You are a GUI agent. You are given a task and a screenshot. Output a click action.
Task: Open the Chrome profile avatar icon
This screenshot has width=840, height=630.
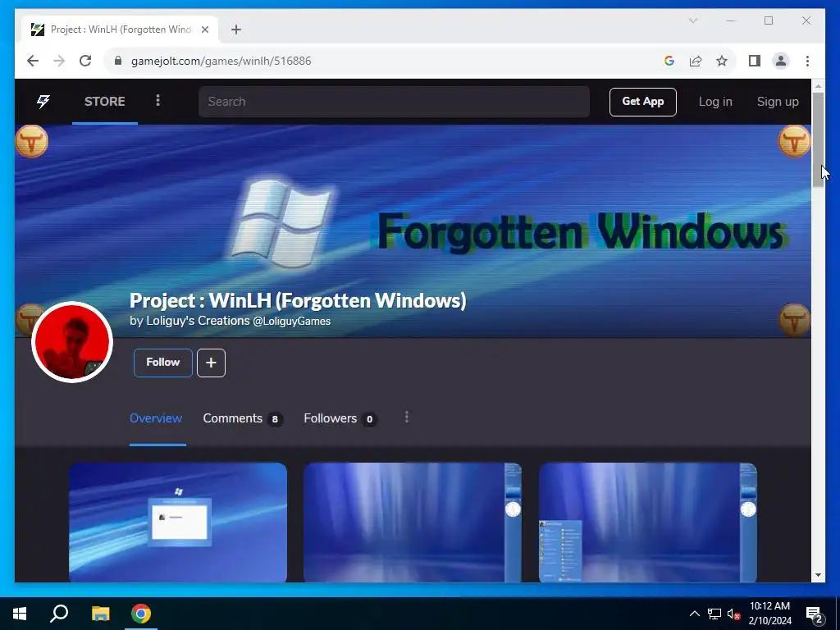tap(781, 61)
